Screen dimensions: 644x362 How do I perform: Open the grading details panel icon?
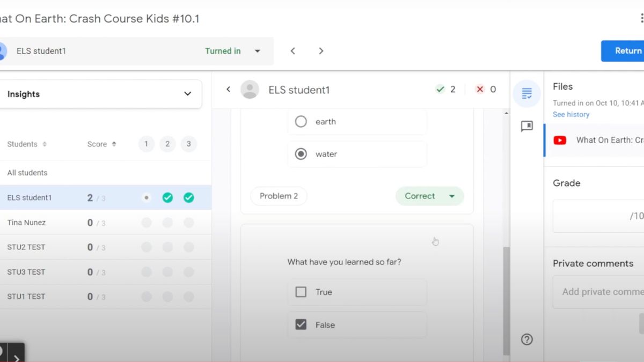pos(526,93)
